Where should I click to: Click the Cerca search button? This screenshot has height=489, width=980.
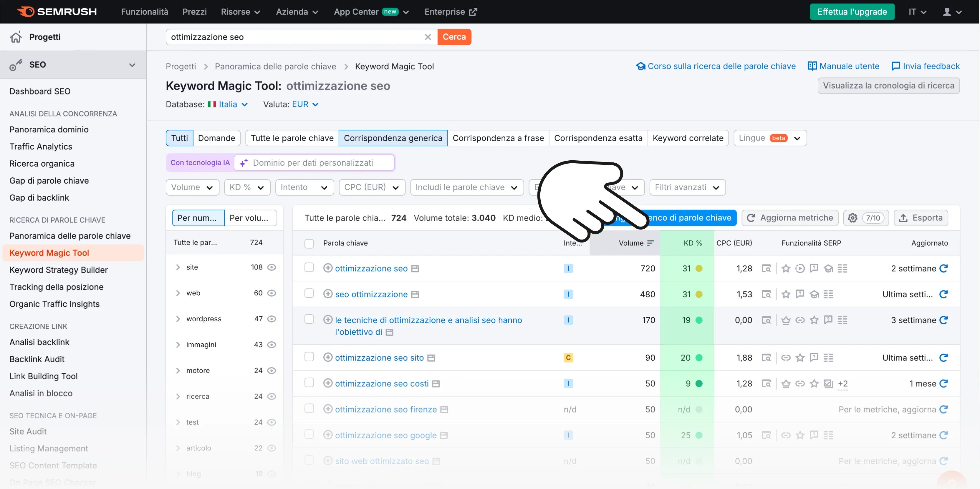click(x=454, y=37)
